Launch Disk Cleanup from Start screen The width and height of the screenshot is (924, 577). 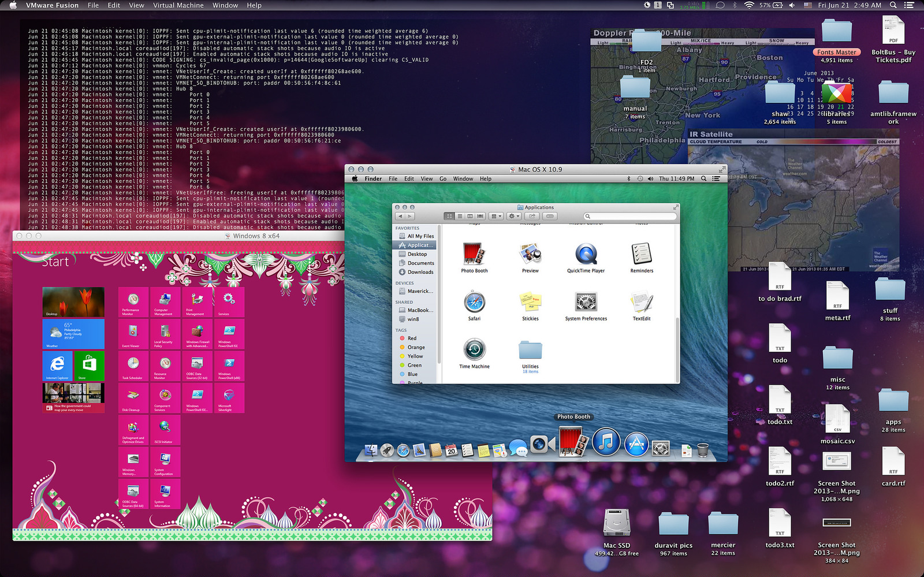pos(133,398)
